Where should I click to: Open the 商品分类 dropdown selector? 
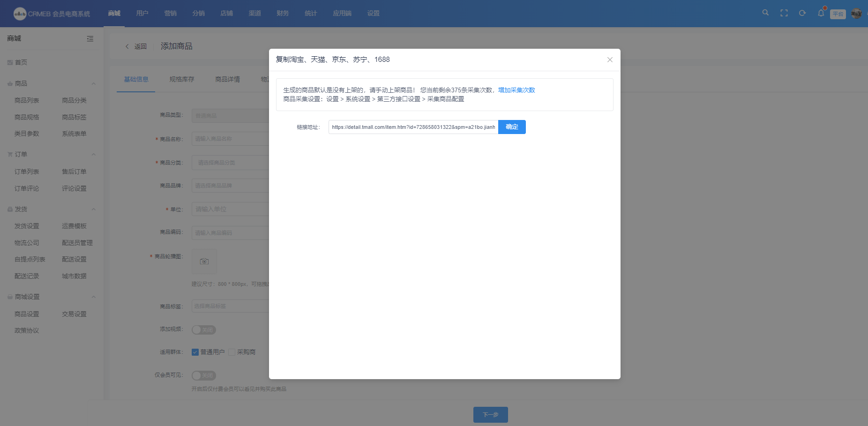[x=231, y=163]
